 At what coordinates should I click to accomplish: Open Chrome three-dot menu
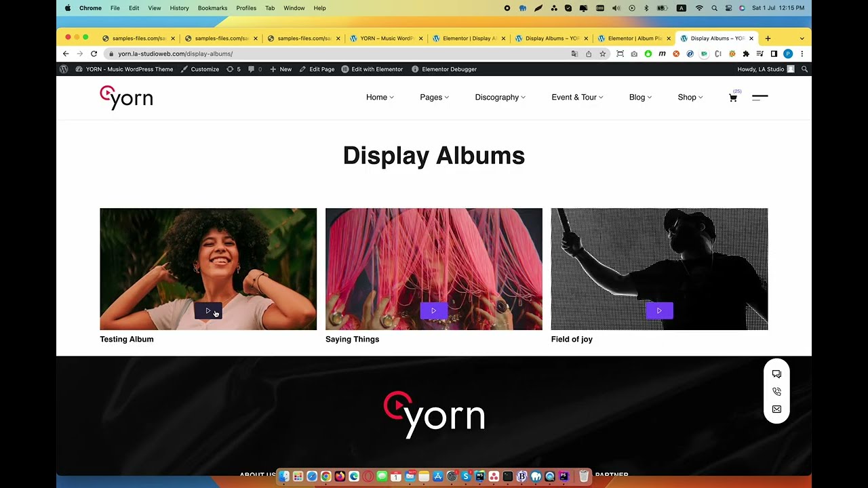(802, 54)
